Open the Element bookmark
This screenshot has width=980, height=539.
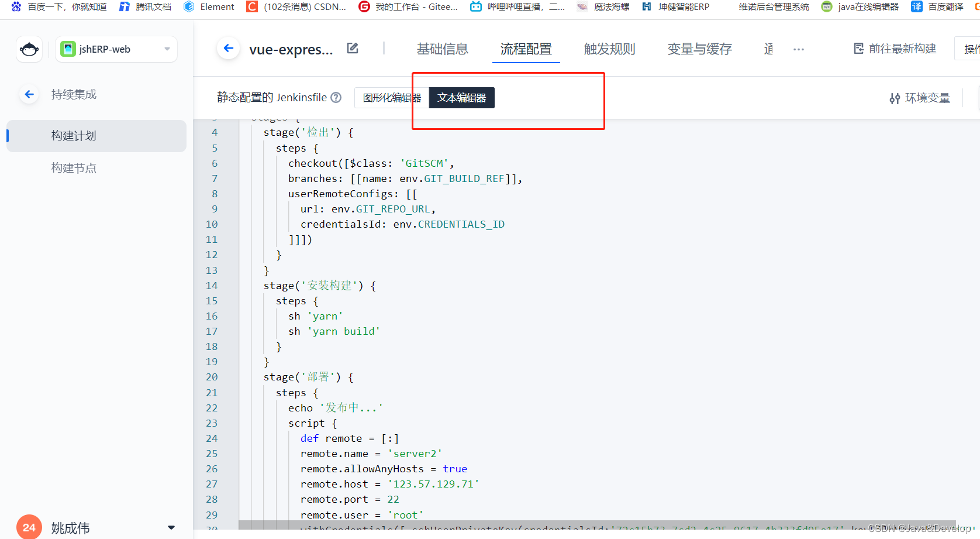click(209, 6)
